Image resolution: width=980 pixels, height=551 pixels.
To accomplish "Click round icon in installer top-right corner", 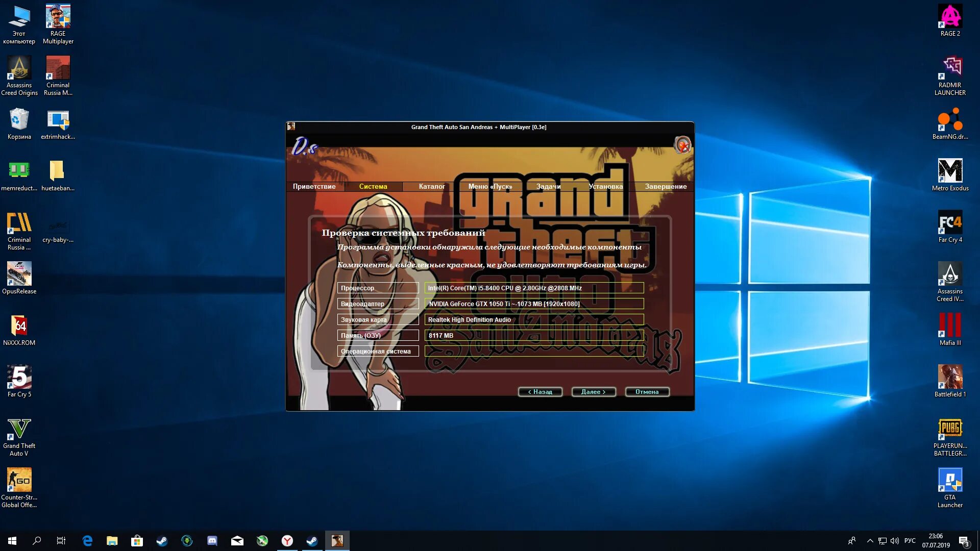I will tap(682, 145).
